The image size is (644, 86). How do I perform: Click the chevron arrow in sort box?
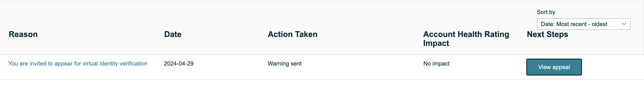(x=624, y=24)
